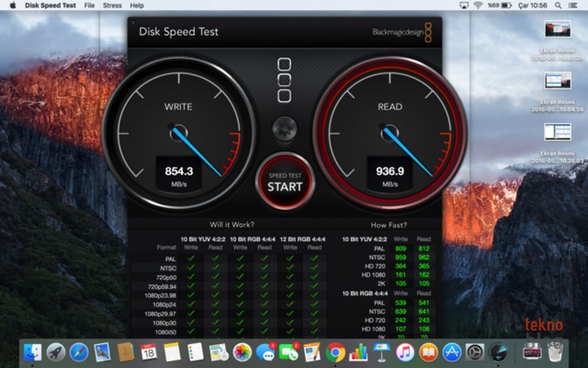Open Maps in the dock
This screenshot has width=588, height=368.
pyautogui.click(x=219, y=352)
